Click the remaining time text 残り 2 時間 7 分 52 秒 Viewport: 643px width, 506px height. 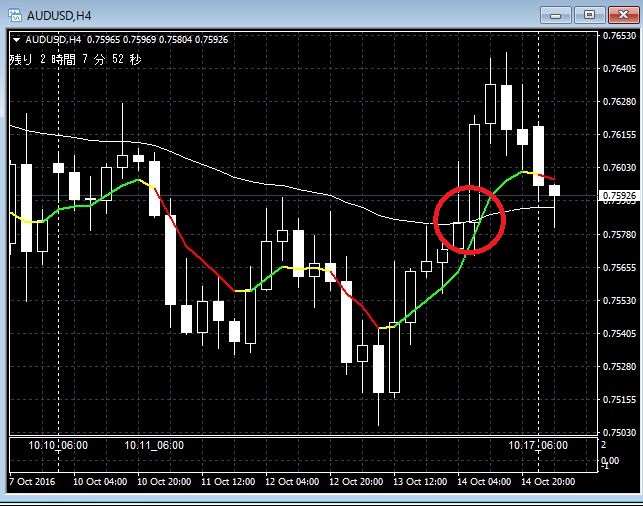tap(75, 59)
